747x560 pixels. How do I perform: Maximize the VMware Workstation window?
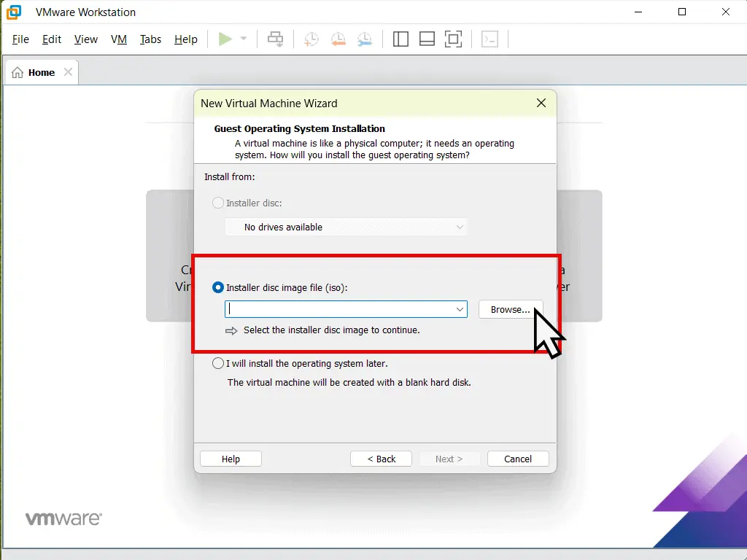point(682,12)
